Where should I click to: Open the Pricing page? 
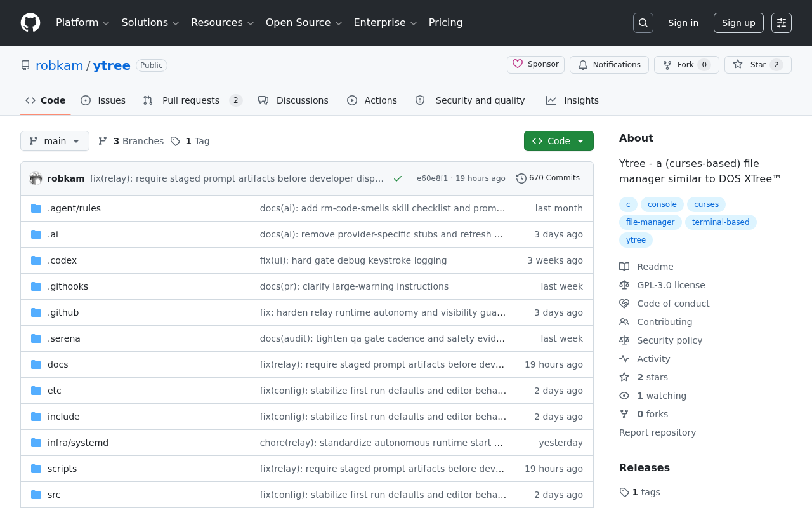(x=445, y=23)
